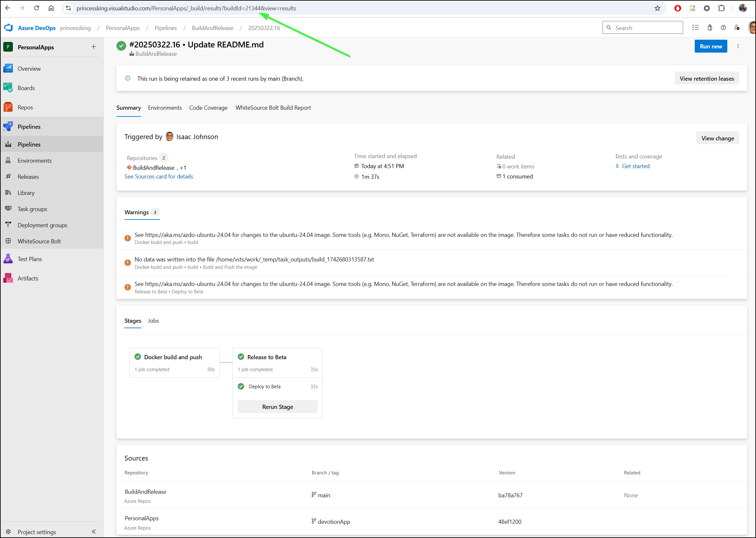Screen dimensions: 756x538
Task: Select the Warnings tab
Action: click(142, 212)
